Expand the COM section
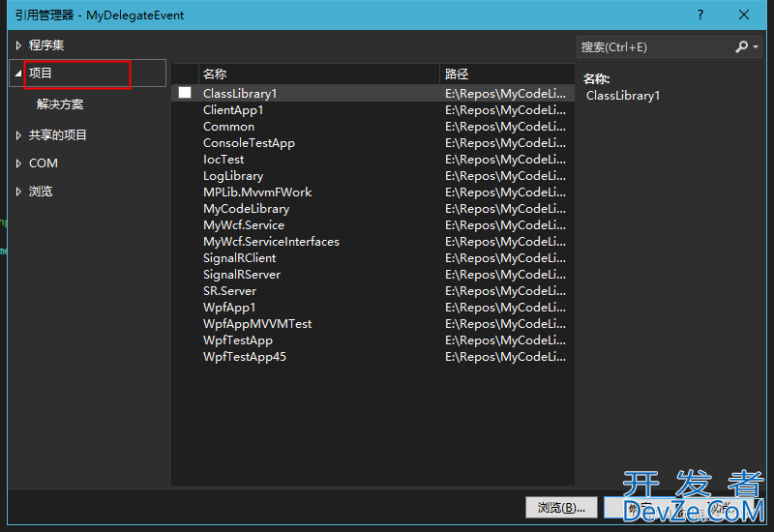 (18, 163)
